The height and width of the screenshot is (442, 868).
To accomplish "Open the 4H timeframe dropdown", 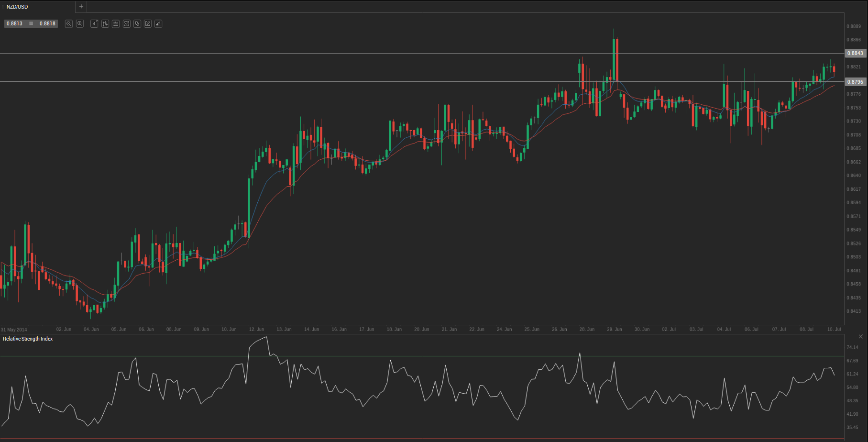I will pyautogui.click(x=94, y=23).
